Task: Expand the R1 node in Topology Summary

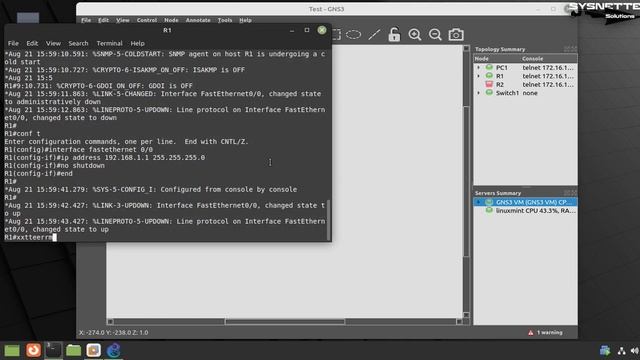Action: click(x=479, y=76)
